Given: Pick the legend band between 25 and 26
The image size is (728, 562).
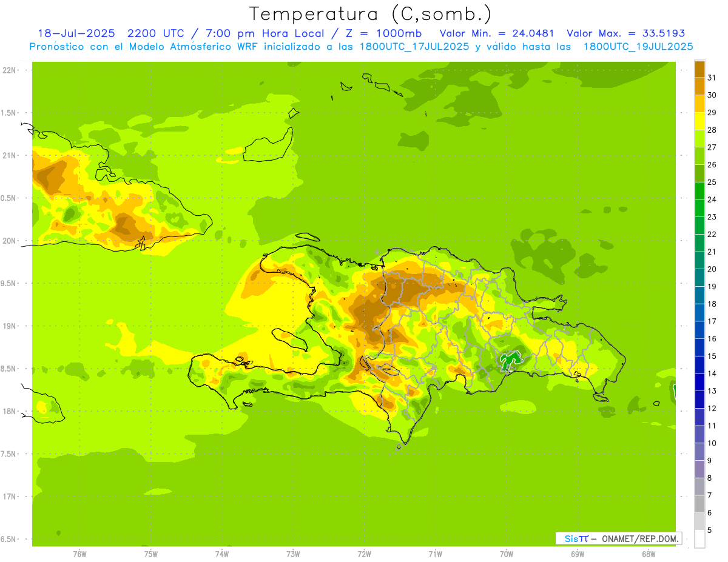Looking at the screenshot, I should [x=699, y=173].
